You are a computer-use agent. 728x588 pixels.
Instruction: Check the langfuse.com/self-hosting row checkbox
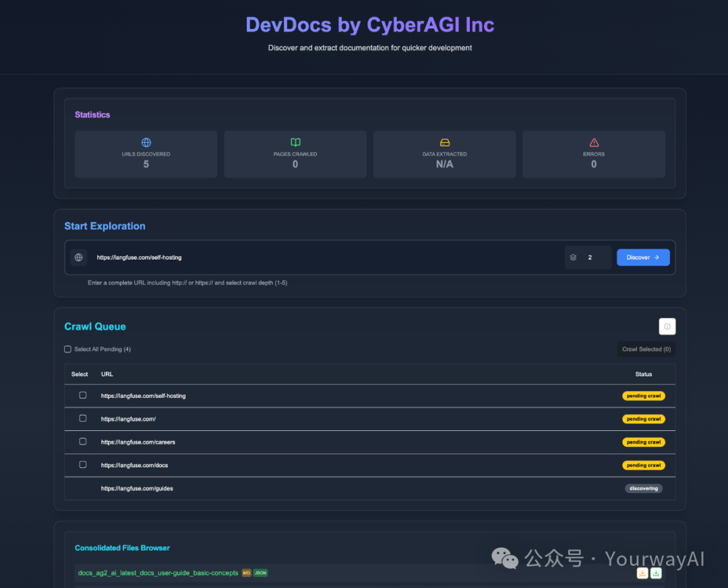point(83,395)
